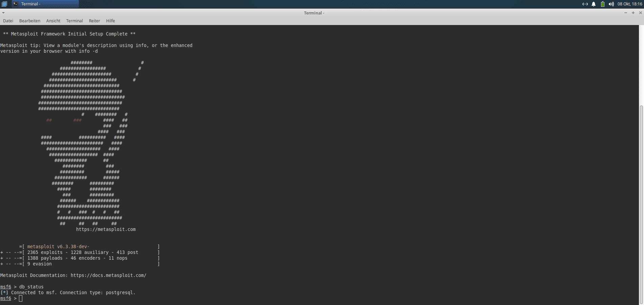
Task: Open the network connection tray icon
Action: pyautogui.click(x=585, y=4)
